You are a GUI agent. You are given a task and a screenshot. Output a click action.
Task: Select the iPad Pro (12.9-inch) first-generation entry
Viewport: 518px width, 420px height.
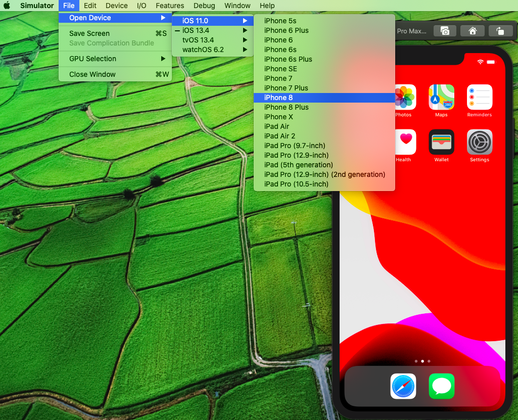click(x=324, y=155)
